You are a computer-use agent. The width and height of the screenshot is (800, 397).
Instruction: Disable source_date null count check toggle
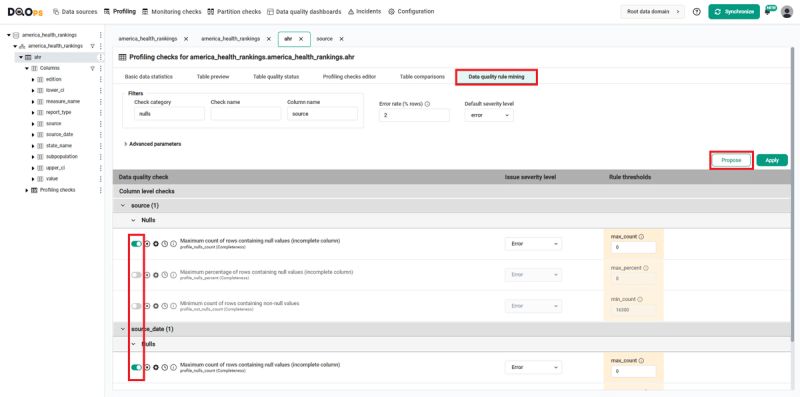(136, 367)
